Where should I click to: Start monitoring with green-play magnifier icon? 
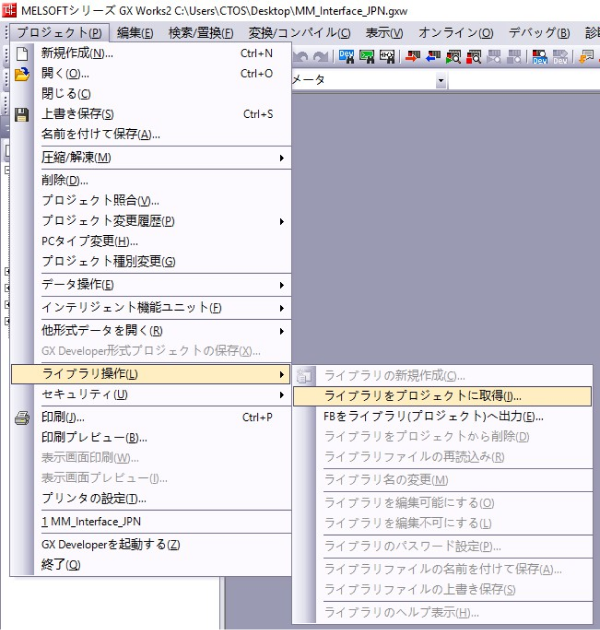click(x=453, y=57)
